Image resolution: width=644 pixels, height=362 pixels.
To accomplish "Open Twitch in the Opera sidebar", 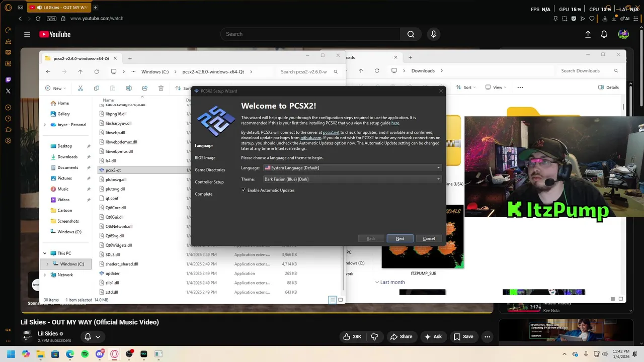I will point(8,79).
